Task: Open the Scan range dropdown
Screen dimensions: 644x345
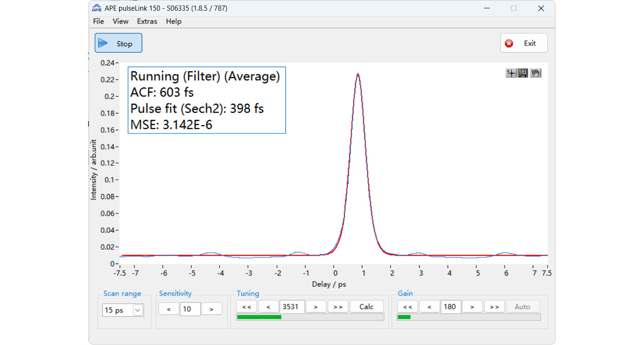Action: click(138, 310)
